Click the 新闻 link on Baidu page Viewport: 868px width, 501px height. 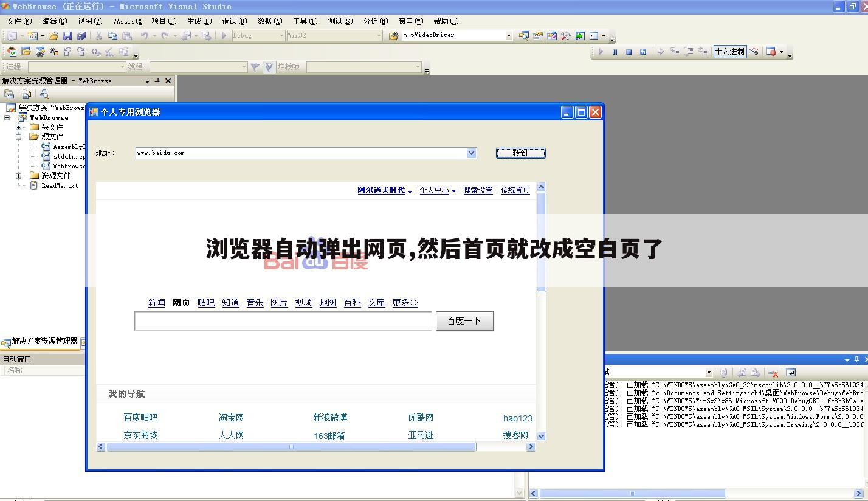tap(156, 303)
